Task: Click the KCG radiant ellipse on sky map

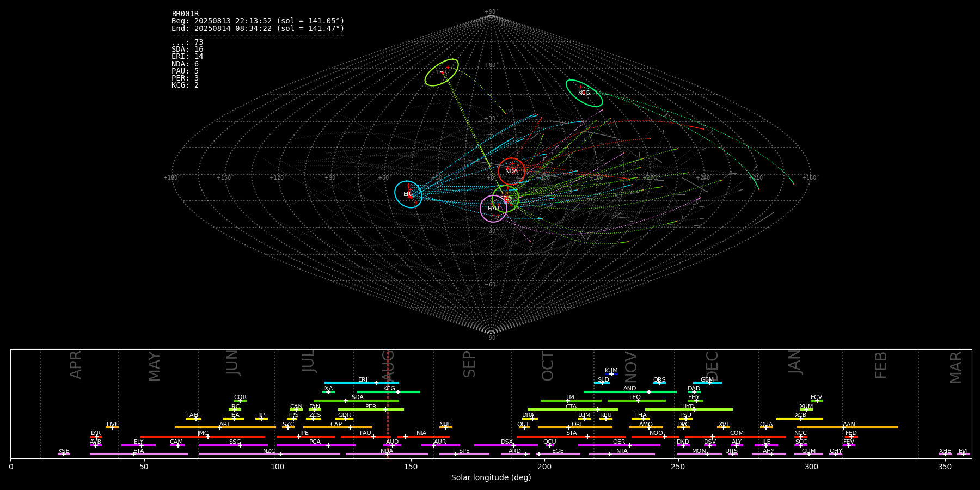Action: tap(584, 93)
